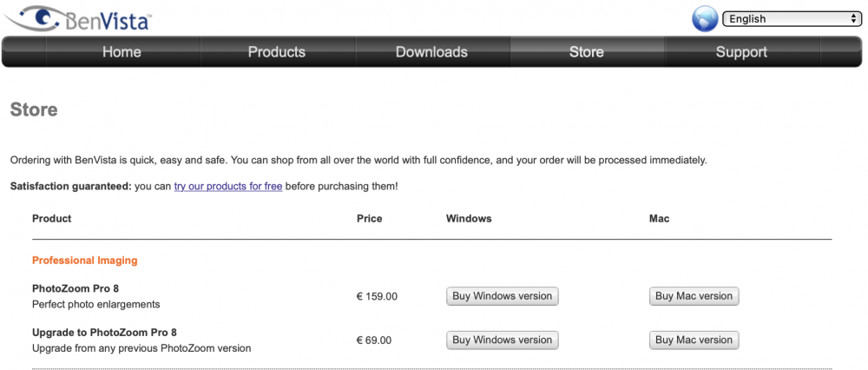Click the 'Product' column header
This screenshot has height=370, width=868.
click(x=51, y=218)
